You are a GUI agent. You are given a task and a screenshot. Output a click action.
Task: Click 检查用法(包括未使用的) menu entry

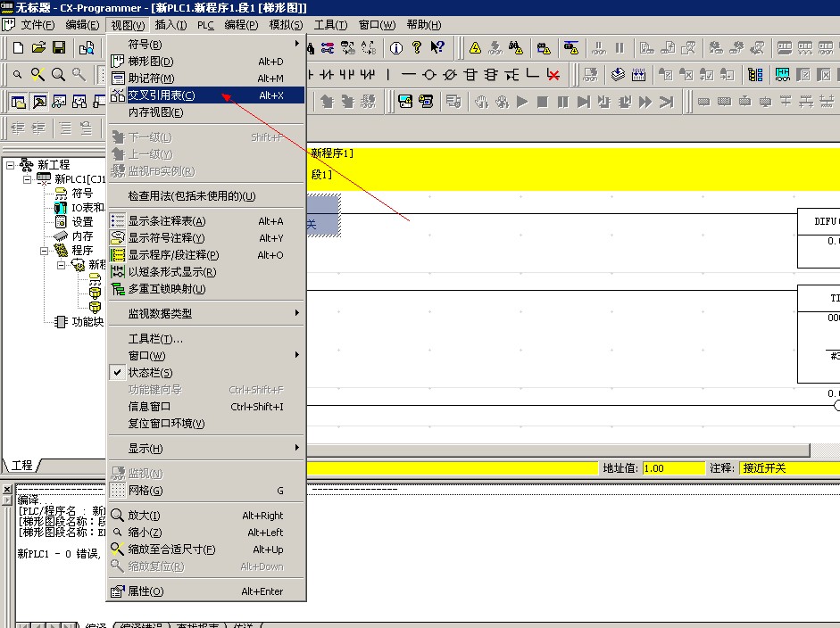point(191,196)
